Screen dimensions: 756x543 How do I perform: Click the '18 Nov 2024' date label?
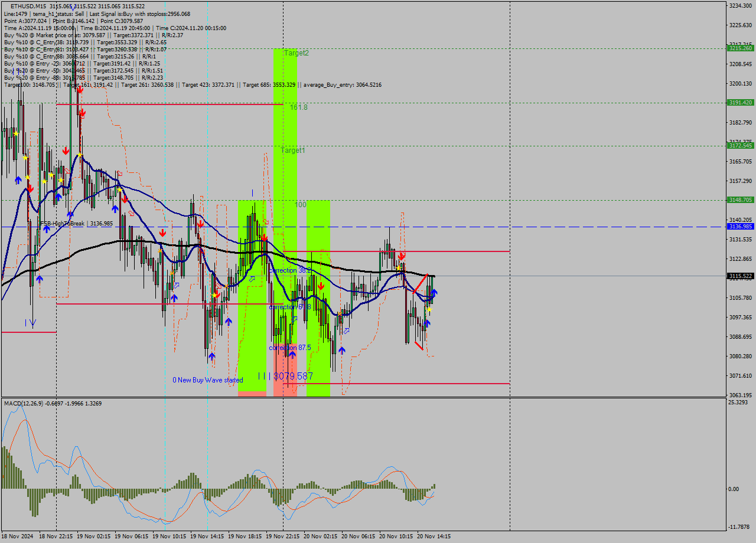18,537
